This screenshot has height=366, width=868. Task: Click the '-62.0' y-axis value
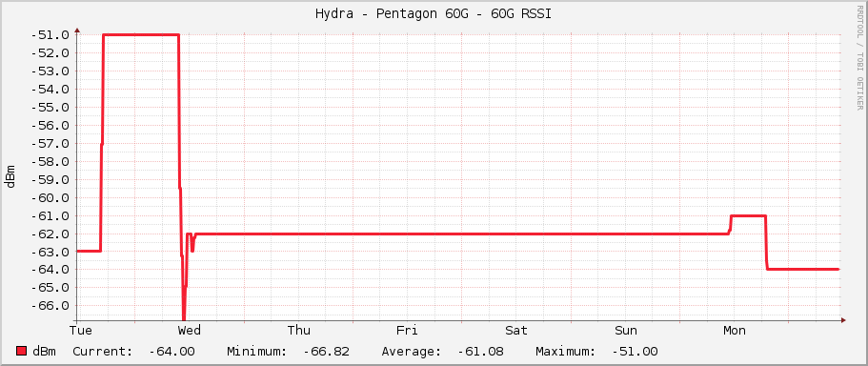(50, 234)
